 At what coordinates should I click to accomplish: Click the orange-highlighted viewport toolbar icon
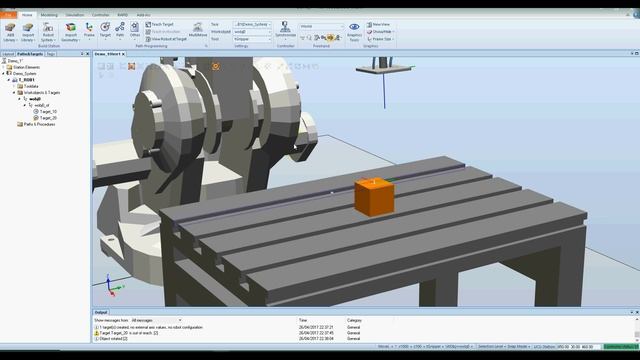tap(131, 66)
